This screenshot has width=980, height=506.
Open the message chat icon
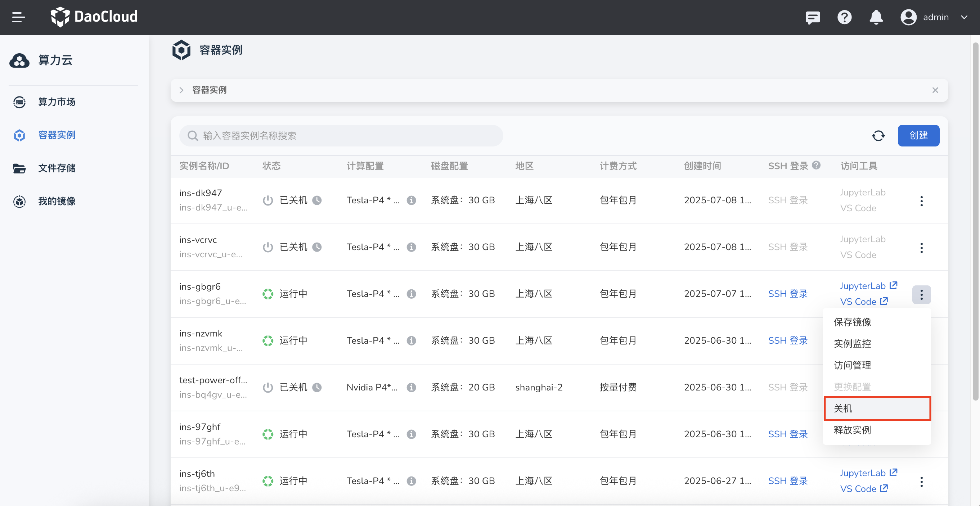tap(812, 18)
